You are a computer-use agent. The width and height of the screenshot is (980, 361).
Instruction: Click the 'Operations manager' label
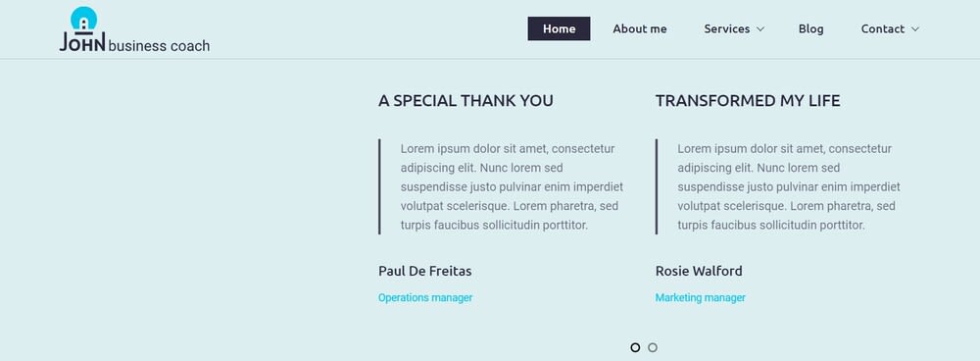tap(425, 298)
